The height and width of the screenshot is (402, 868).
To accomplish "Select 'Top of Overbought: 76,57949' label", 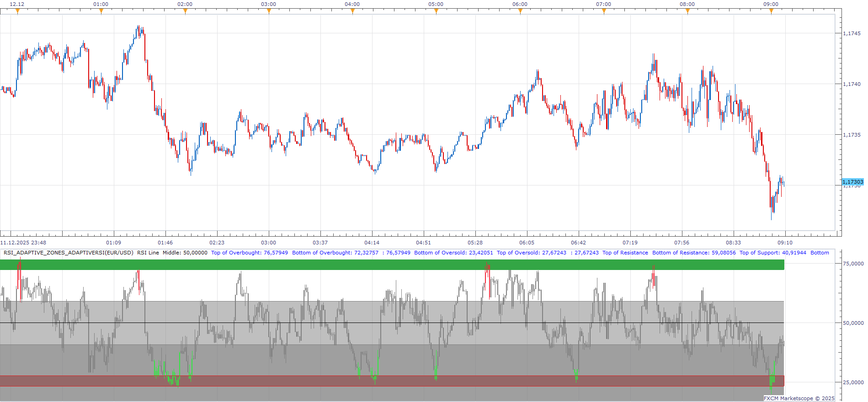I will [250, 253].
